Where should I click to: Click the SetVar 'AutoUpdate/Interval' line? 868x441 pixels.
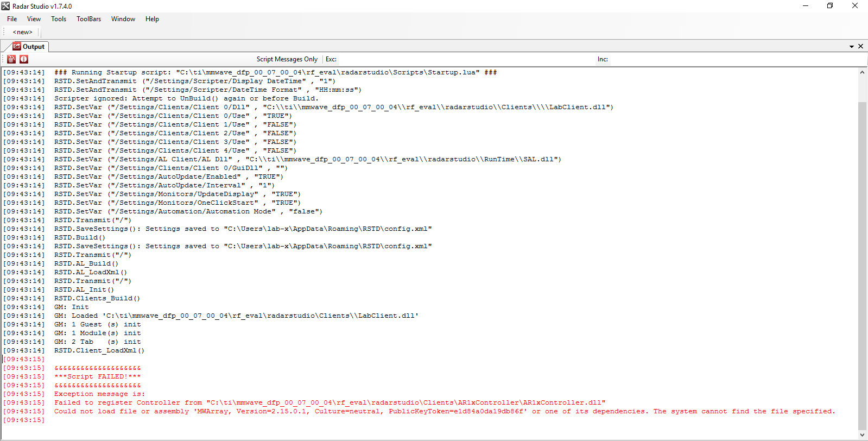coord(164,185)
